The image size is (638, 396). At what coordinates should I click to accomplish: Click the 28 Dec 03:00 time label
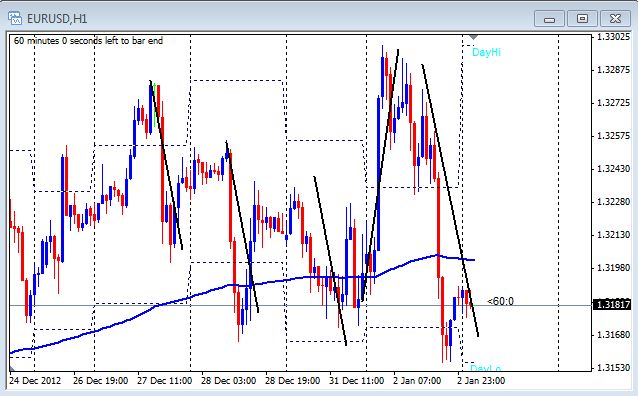tap(228, 381)
